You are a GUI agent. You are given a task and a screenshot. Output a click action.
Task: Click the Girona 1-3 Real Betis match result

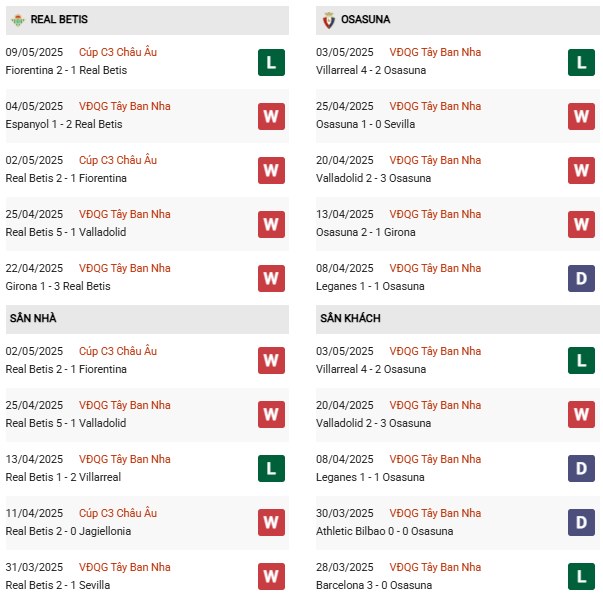click(58, 286)
